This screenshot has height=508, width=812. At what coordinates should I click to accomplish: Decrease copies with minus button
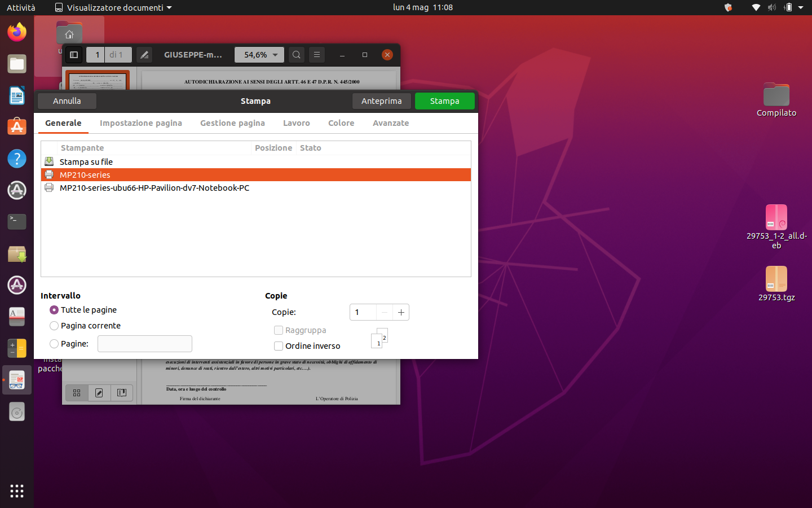pyautogui.click(x=385, y=312)
